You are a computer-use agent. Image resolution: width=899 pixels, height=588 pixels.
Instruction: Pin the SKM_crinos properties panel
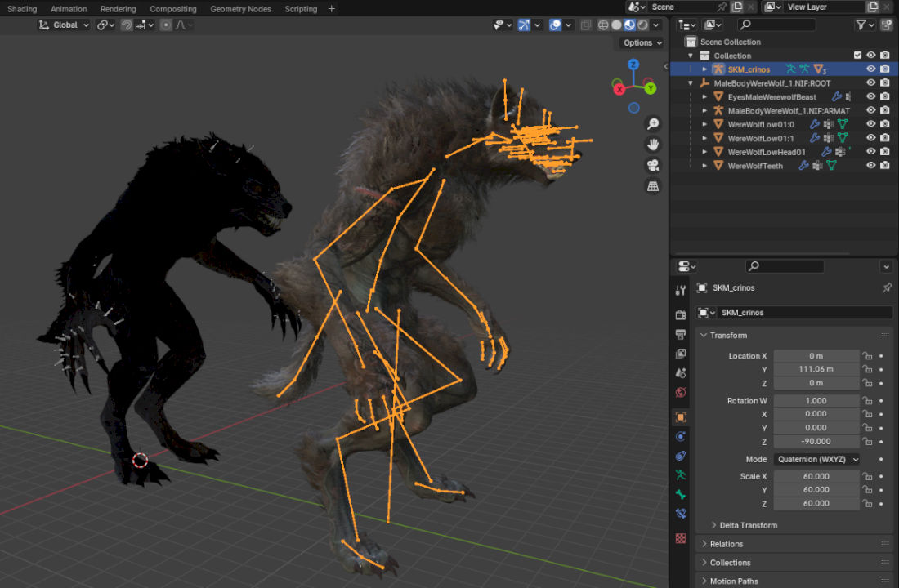pyautogui.click(x=887, y=287)
